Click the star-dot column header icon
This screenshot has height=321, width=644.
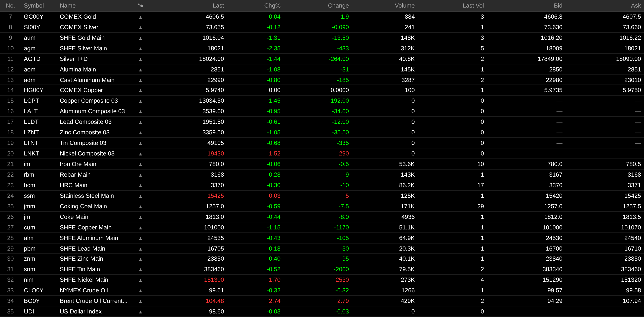coord(140,6)
